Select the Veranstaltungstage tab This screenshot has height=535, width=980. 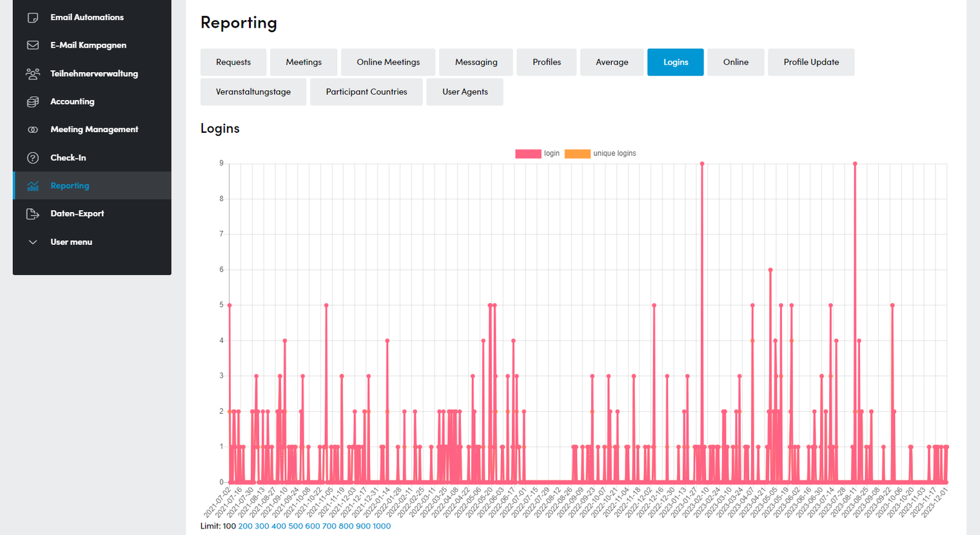click(x=253, y=92)
